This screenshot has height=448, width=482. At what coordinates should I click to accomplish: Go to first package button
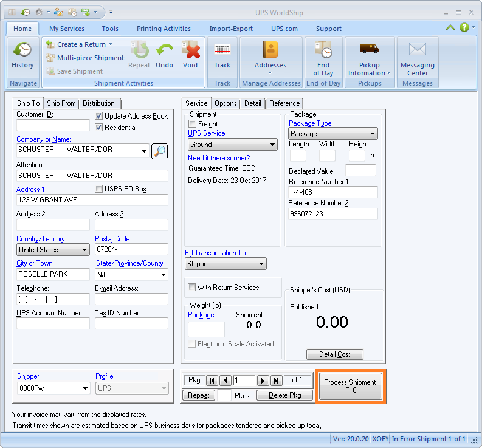[212, 381]
